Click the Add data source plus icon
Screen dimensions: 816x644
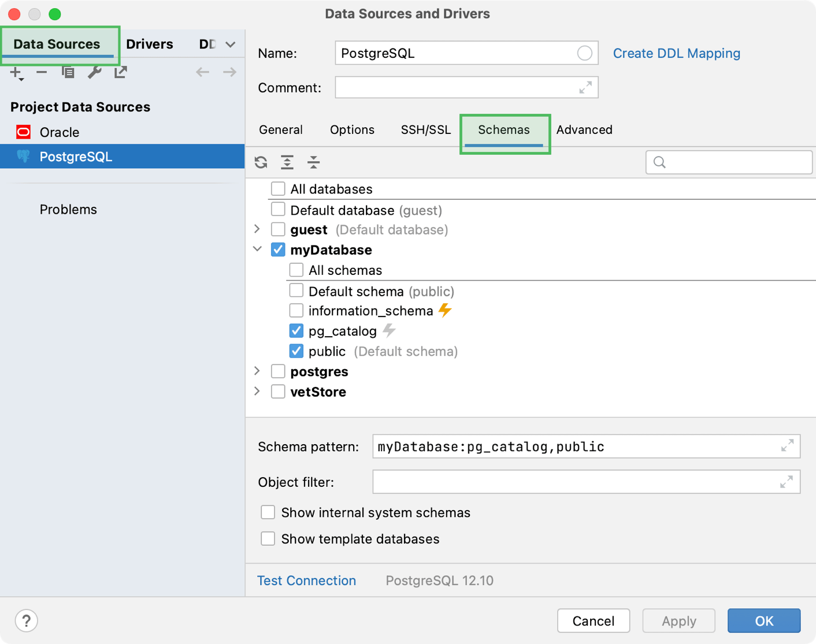click(x=16, y=73)
